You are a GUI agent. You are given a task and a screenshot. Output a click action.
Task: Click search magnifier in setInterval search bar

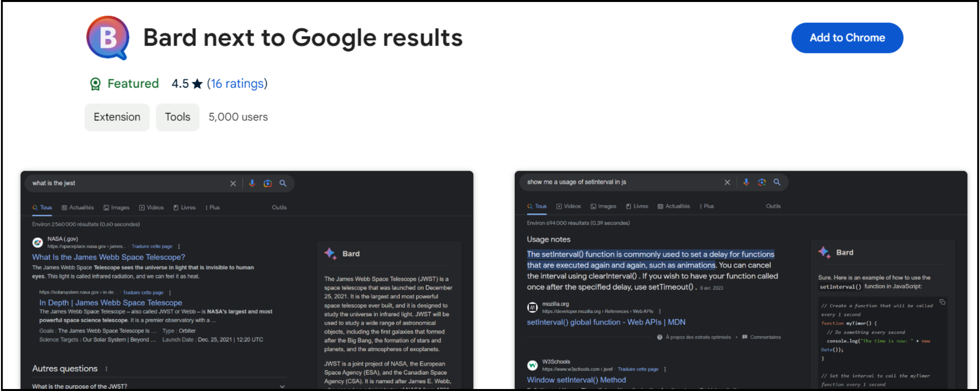click(777, 182)
